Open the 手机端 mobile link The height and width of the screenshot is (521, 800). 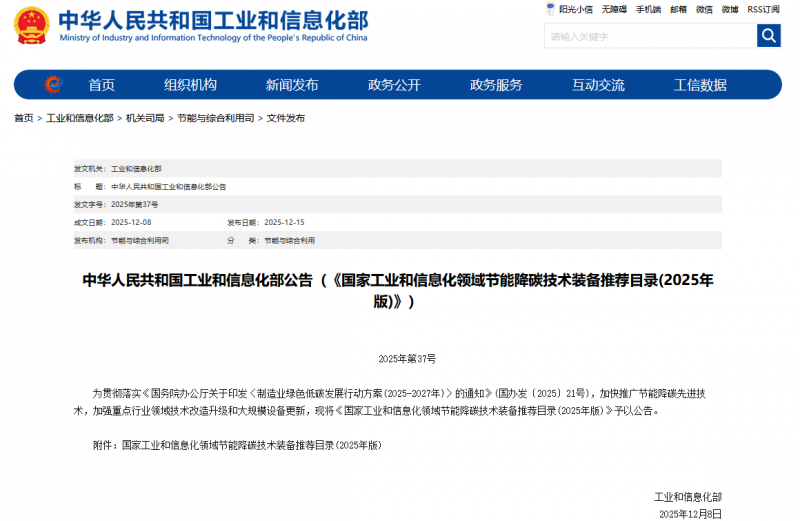coord(648,9)
